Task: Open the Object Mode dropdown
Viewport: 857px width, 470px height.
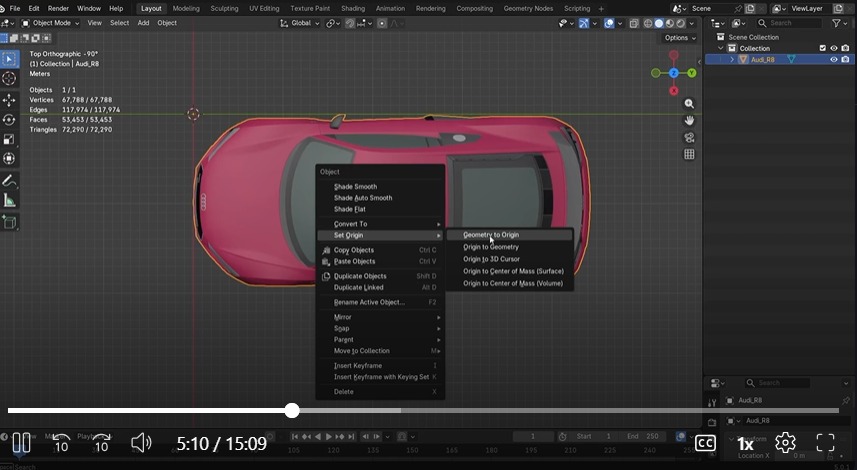Action: [x=50, y=24]
